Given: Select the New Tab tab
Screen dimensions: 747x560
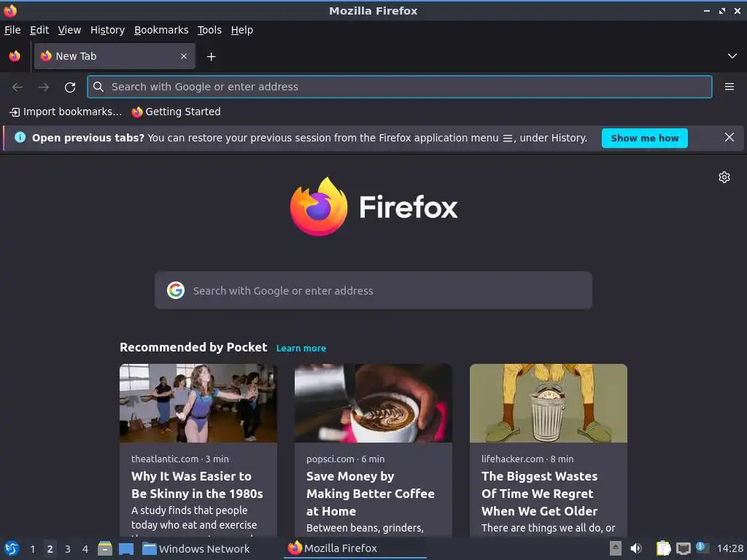Looking at the screenshot, I should click(115, 56).
